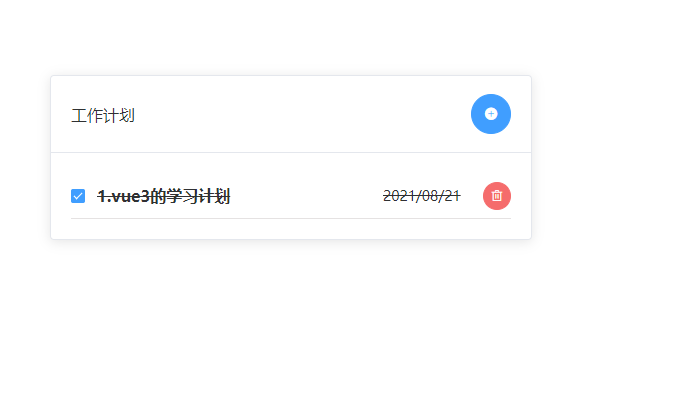Click the blue circular add button
The height and width of the screenshot is (414, 680).
[490, 114]
